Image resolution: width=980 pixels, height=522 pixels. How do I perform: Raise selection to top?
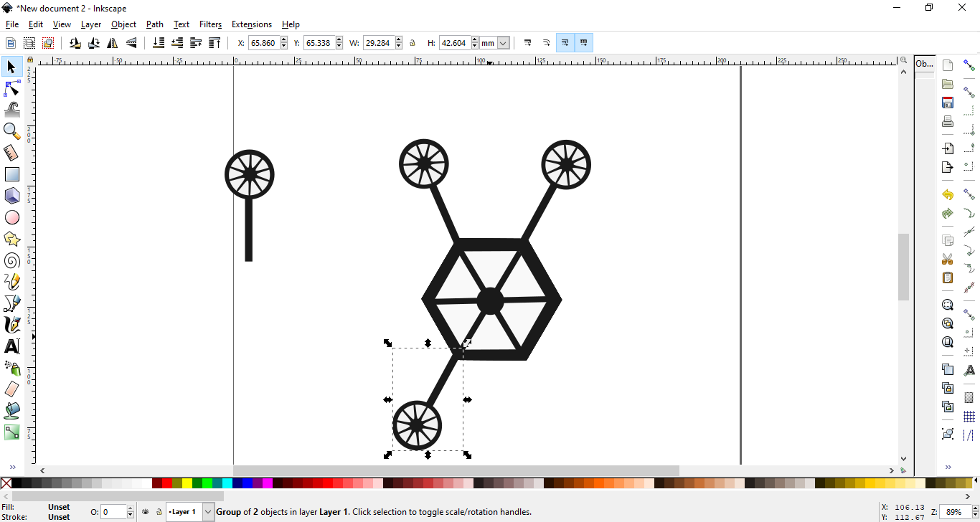coord(215,43)
